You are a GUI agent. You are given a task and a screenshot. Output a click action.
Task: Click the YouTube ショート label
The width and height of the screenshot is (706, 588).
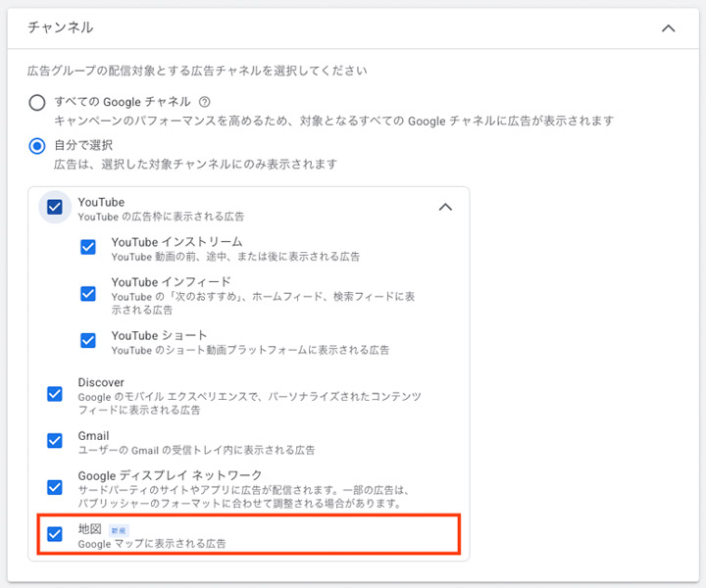159,335
